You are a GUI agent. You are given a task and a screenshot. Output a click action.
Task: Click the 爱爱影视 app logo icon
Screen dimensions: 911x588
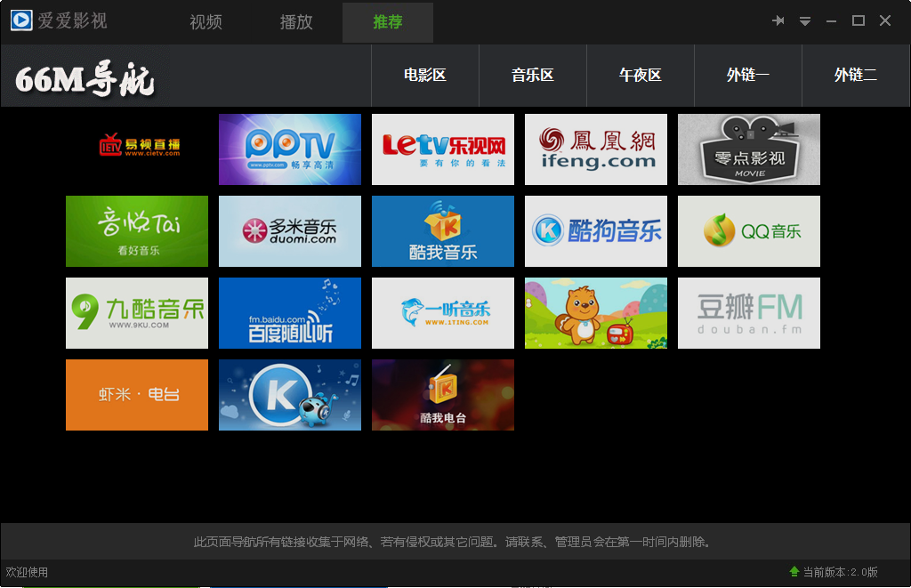21,20
